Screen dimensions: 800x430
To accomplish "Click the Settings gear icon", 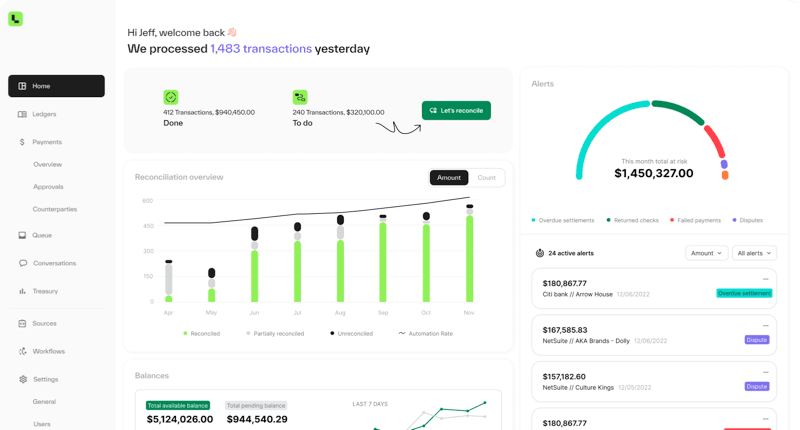I will pos(22,379).
